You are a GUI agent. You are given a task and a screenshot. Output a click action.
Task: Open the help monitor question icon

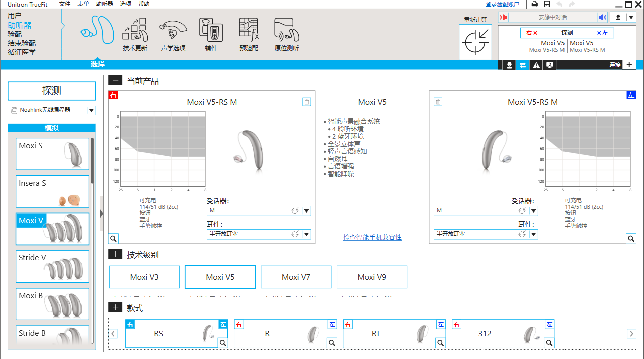click(x=550, y=65)
